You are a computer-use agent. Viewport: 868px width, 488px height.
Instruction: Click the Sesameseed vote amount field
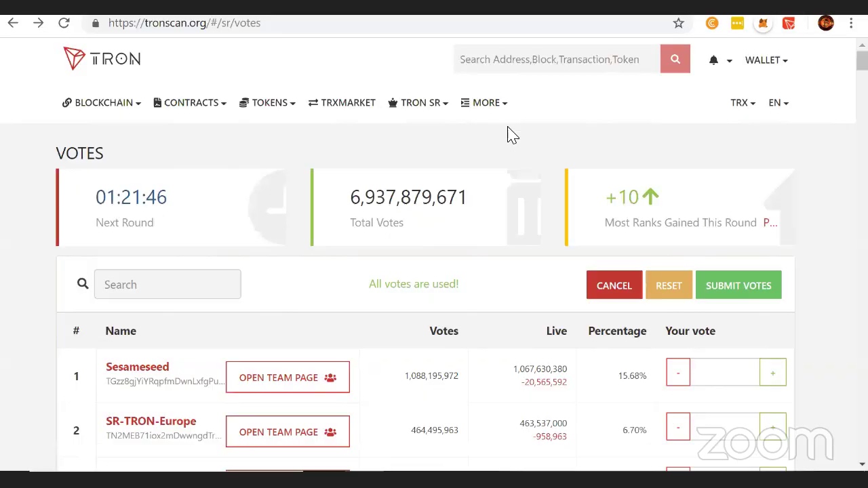coord(725,372)
